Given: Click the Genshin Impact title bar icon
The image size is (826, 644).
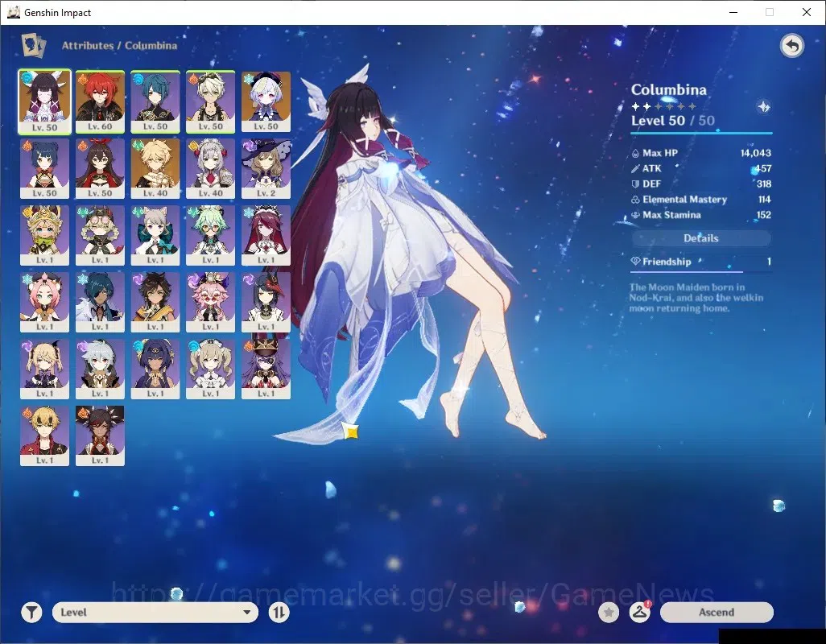Looking at the screenshot, I should (14, 12).
